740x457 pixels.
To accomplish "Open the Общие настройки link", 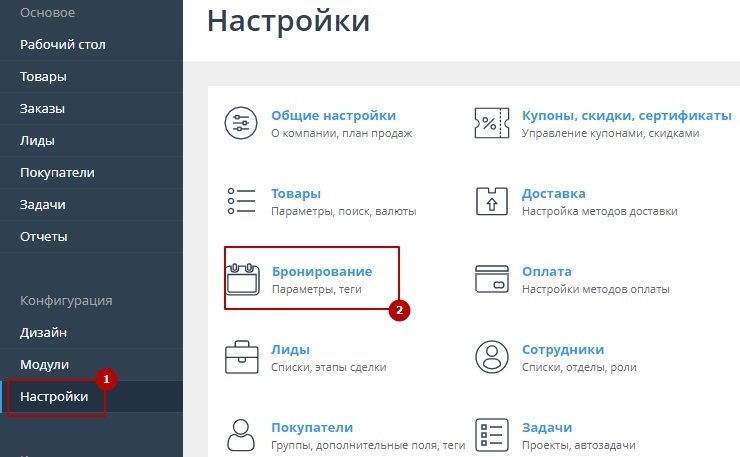I will (333, 116).
